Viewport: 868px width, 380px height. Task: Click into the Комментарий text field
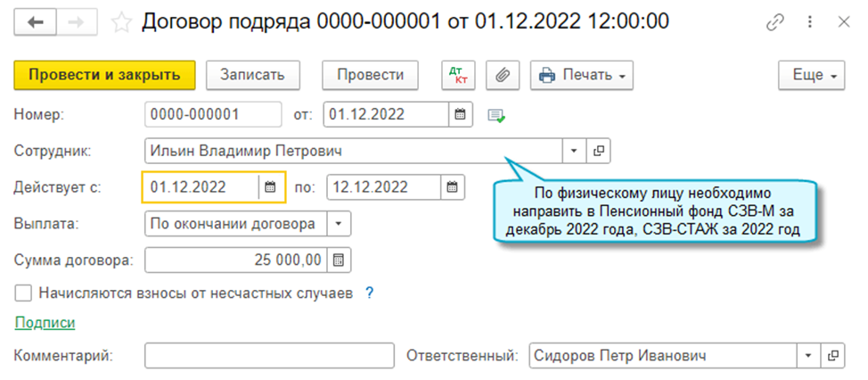pyautogui.click(x=269, y=356)
